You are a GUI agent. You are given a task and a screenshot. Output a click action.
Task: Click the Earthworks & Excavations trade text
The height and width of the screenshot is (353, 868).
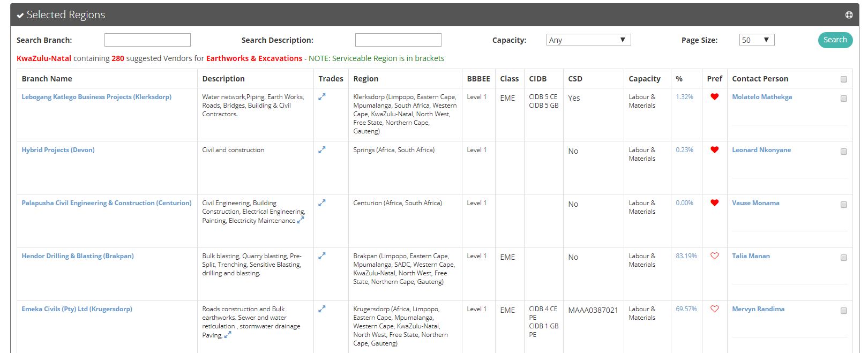coord(254,58)
